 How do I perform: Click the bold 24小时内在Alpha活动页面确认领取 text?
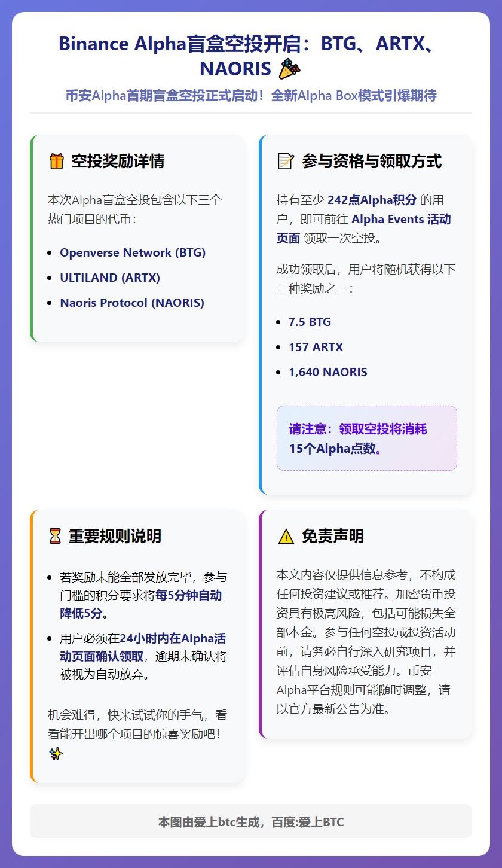tap(142, 647)
